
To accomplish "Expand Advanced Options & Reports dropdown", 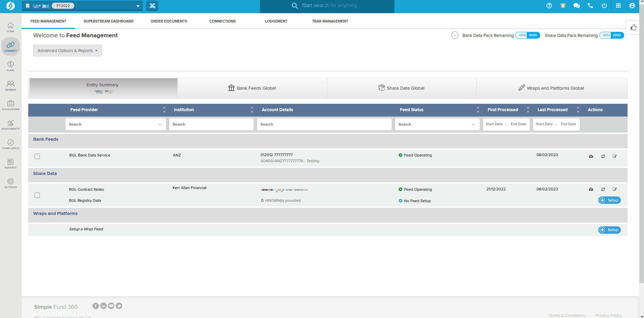I will click(68, 51).
